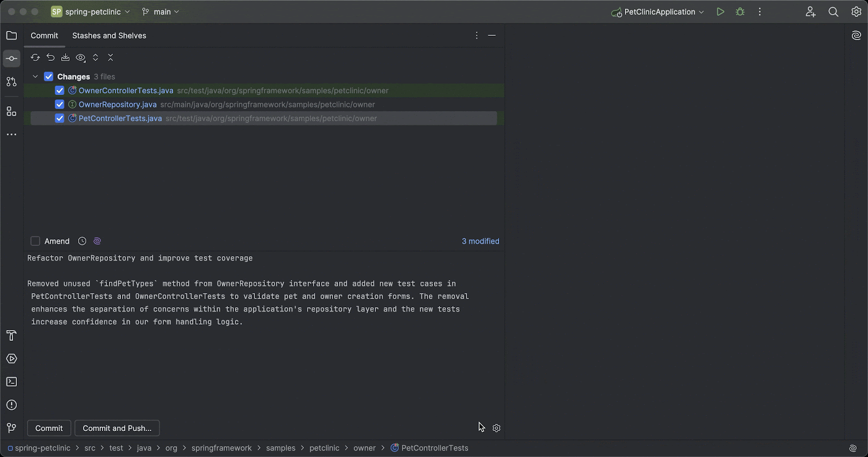868x457 pixels.
Task: Click the Rollback changes icon
Action: (50, 58)
